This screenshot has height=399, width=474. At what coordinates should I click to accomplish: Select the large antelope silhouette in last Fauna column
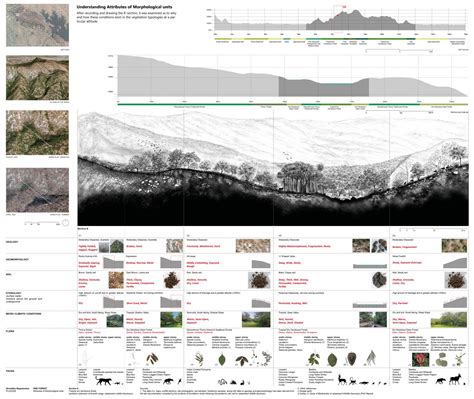click(x=455, y=379)
